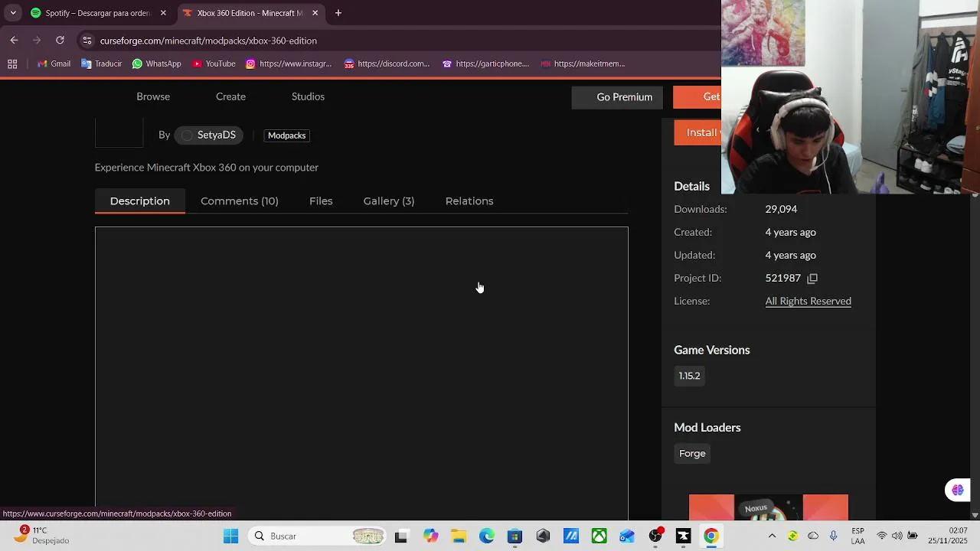
Task: Copy the Project ID 521987
Action: click(812, 279)
